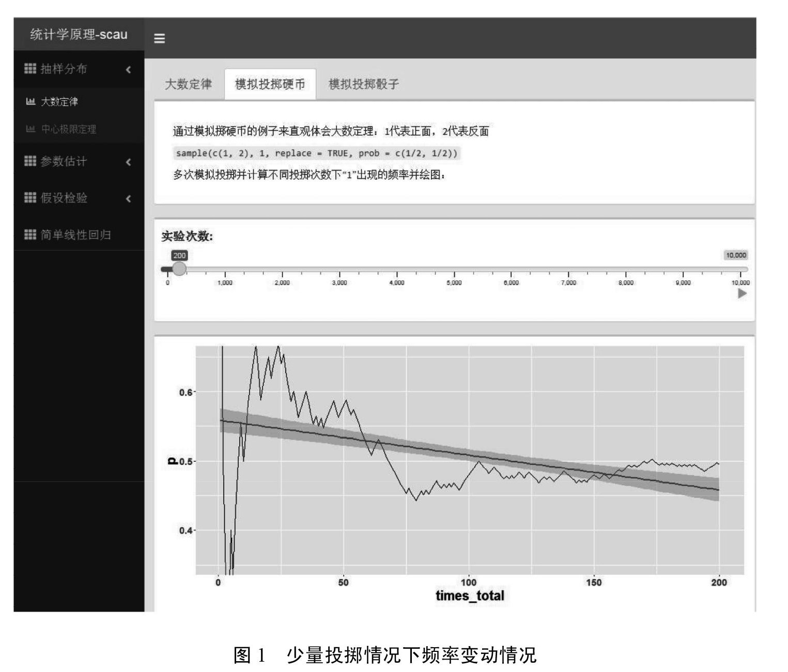Expand the 参数估计 menu chevron
Screen dimensions: 788x672
128,162
